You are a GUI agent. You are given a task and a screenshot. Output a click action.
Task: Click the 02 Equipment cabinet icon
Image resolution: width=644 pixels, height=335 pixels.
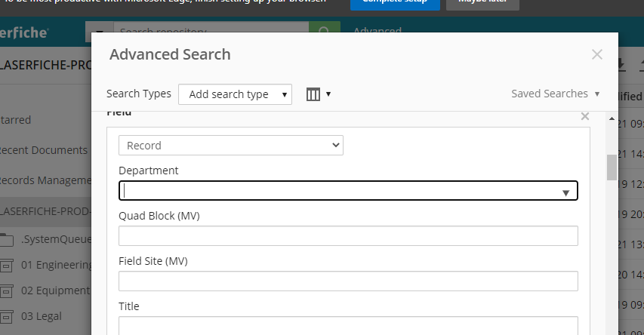click(7, 290)
